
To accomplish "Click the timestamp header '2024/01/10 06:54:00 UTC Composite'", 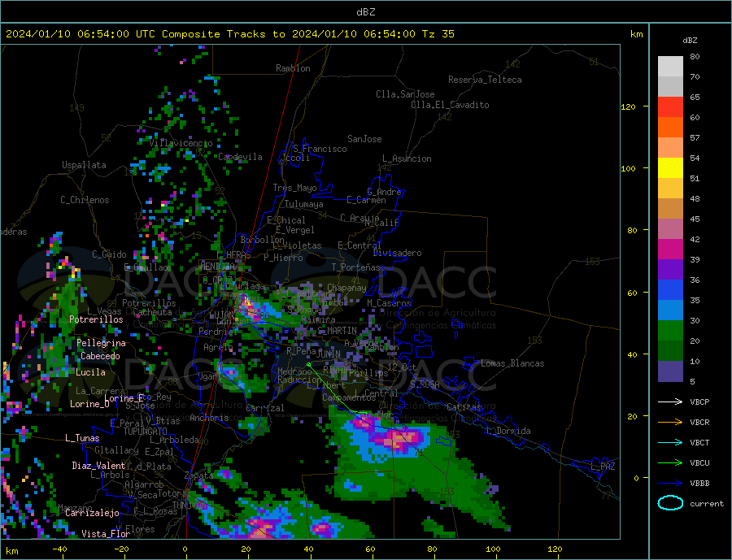I will (112, 34).
